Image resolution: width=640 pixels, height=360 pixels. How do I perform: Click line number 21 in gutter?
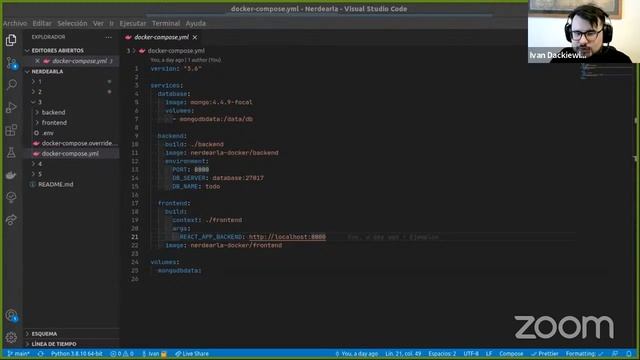click(x=135, y=237)
